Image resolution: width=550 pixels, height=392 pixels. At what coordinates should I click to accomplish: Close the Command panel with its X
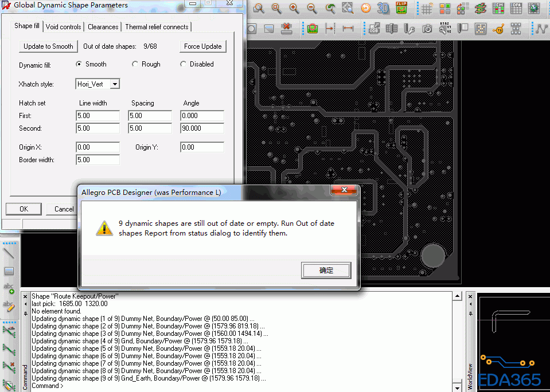25,296
